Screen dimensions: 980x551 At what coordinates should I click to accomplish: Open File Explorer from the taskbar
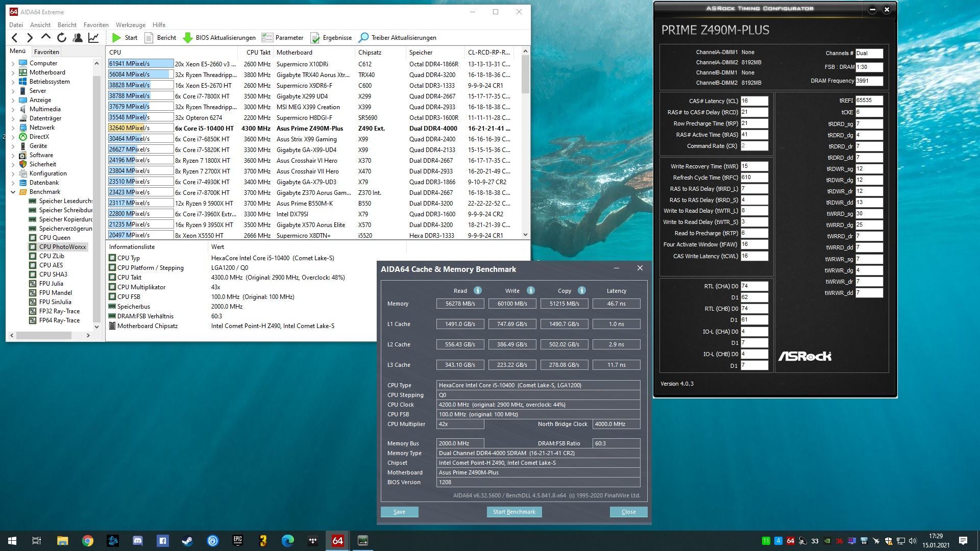(62, 541)
